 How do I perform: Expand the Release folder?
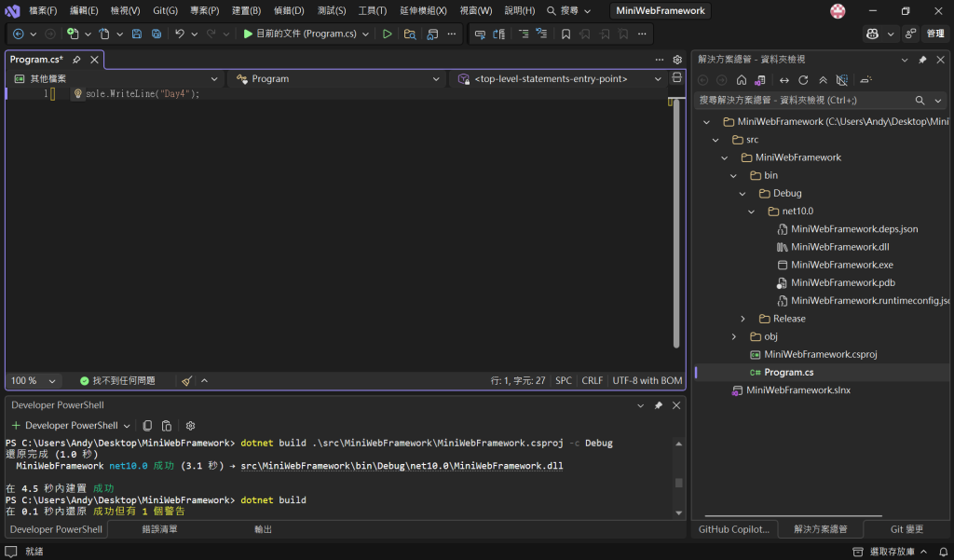point(743,319)
